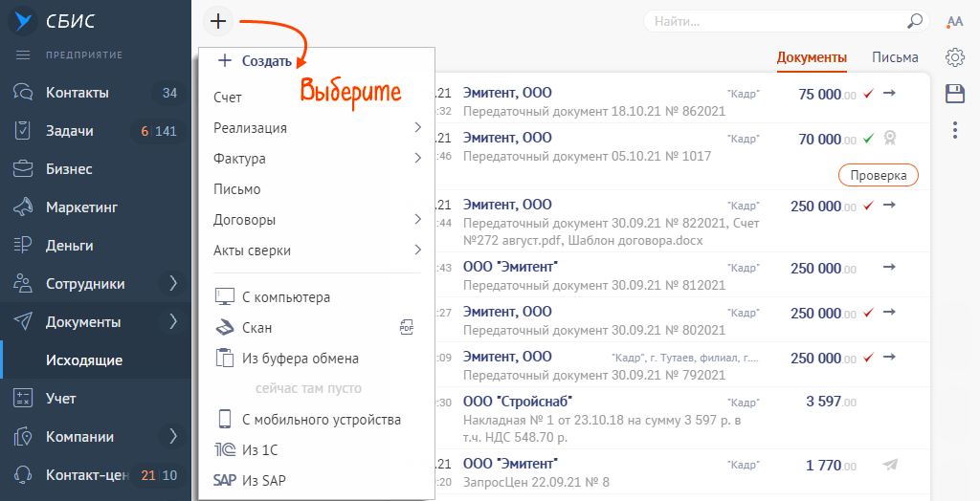Viewport: 980px width, 501px height.
Task: Expand Сотрудники section in sidebar
Action: (x=173, y=283)
